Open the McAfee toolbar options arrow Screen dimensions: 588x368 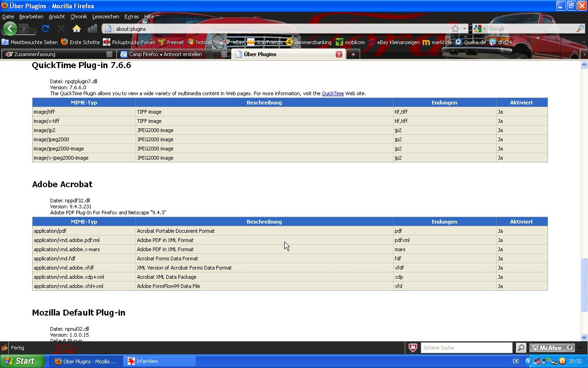pyautogui.click(x=580, y=348)
